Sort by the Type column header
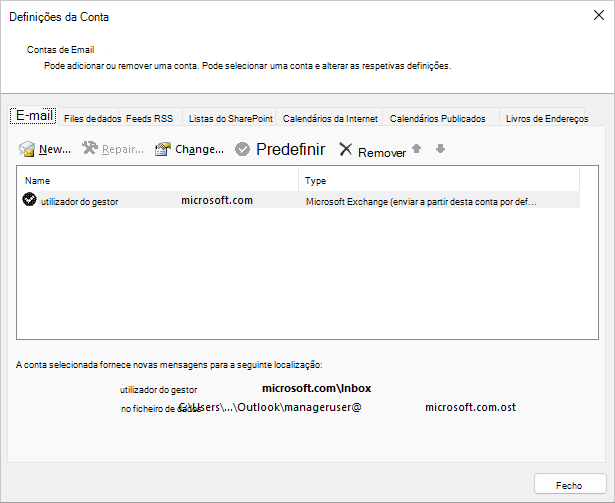 tap(439, 180)
